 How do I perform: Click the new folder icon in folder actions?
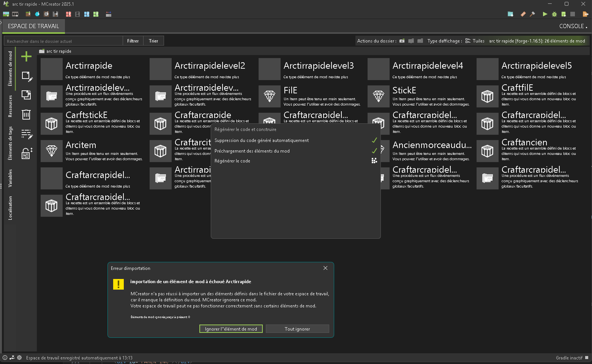coord(402,41)
